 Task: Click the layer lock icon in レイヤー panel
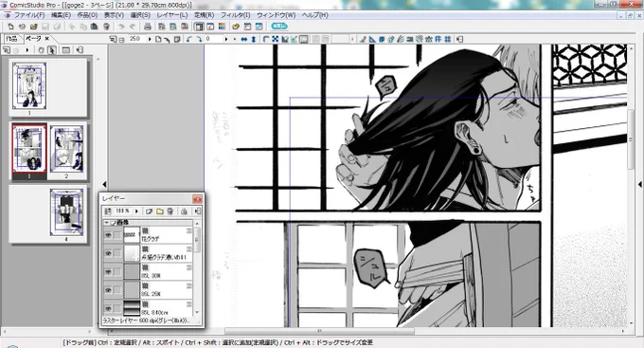(x=184, y=211)
